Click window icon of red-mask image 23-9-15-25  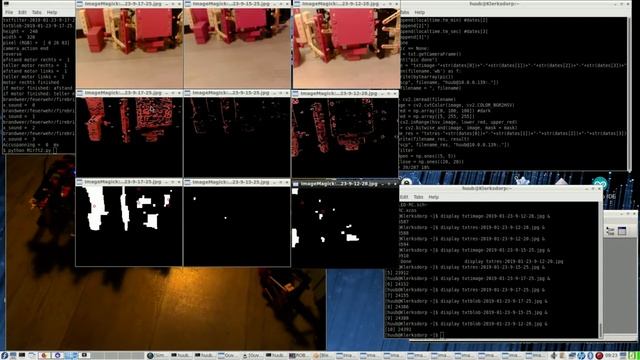coord(188,93)
